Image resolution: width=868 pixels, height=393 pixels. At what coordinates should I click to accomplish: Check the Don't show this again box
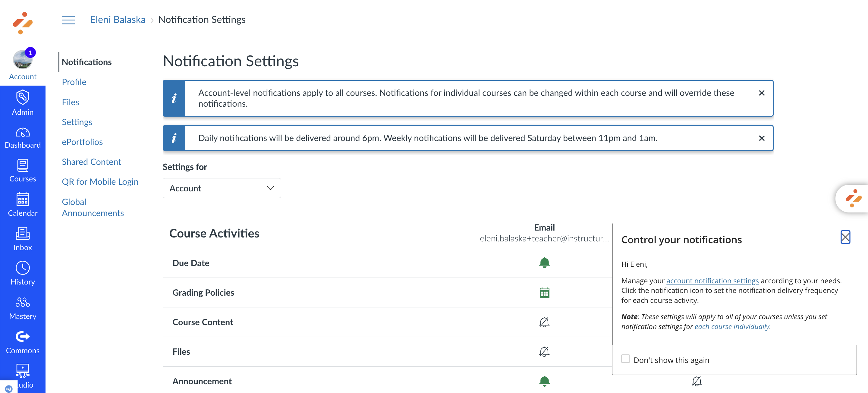626,359
